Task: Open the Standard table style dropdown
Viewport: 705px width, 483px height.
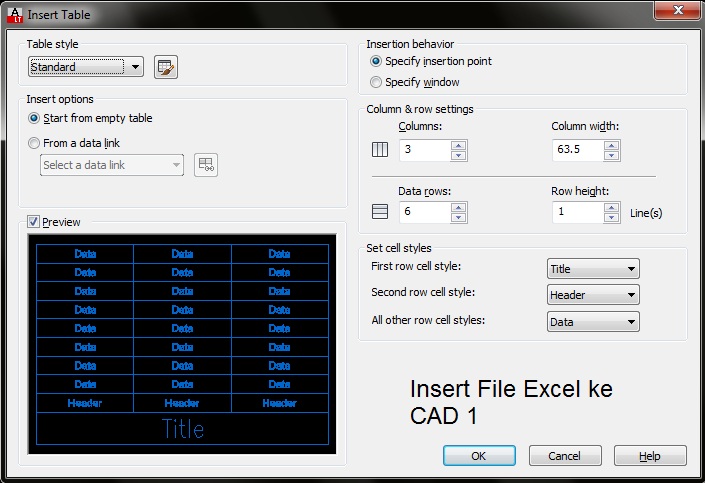Action: coord(86,67)
